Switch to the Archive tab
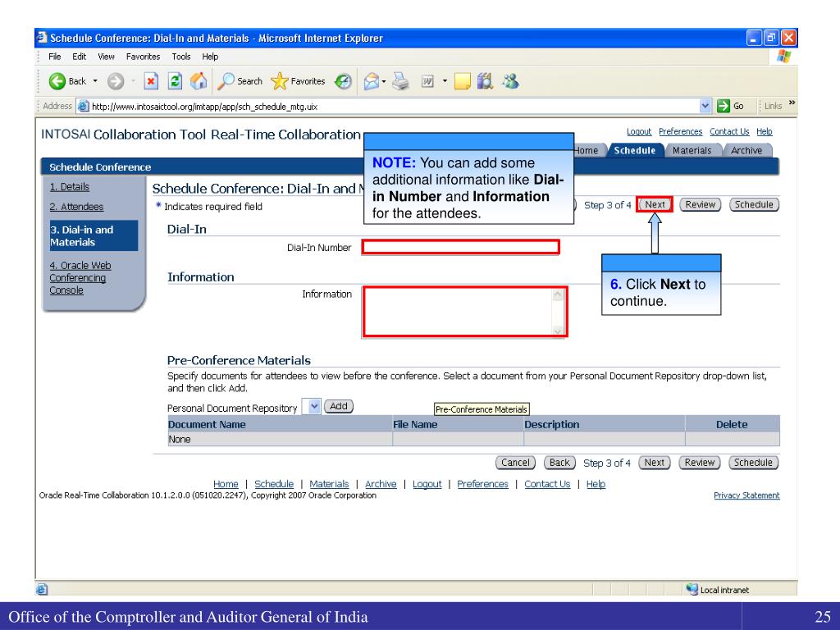 point(746,151)
